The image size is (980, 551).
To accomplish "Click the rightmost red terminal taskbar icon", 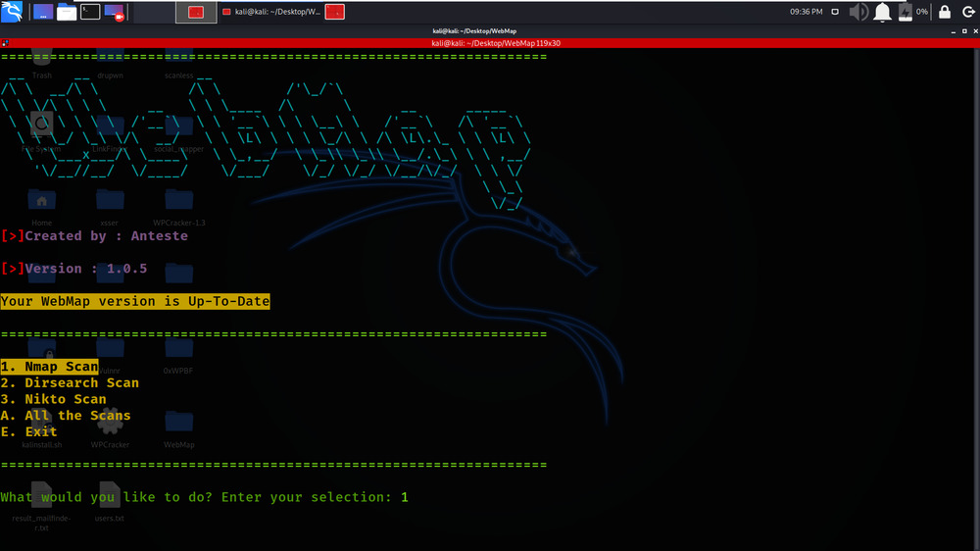I will point(335,12).
